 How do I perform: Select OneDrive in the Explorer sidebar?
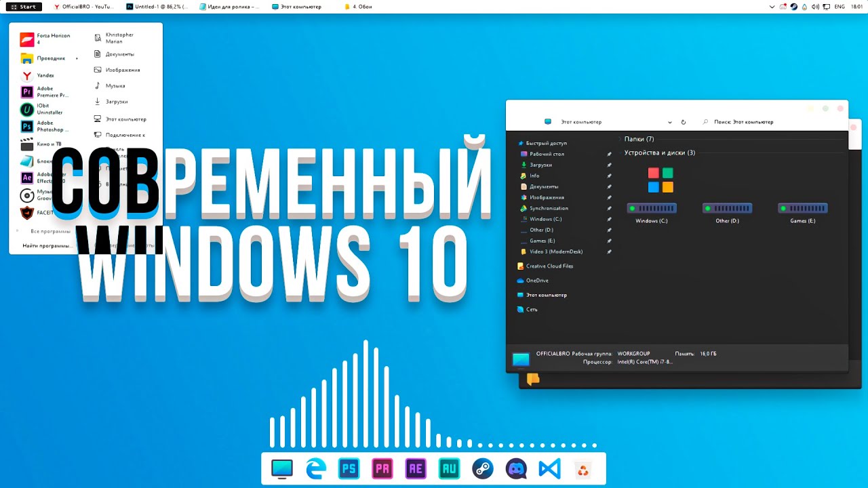pyautogui.click(x=532, y=281)
